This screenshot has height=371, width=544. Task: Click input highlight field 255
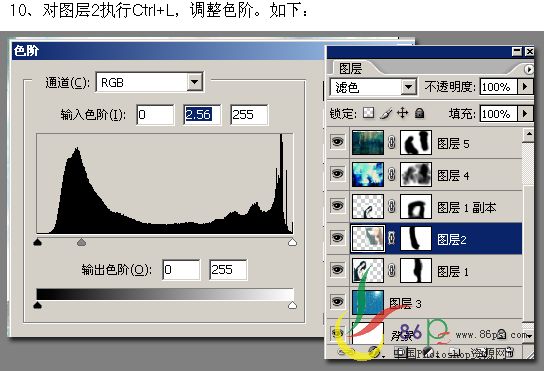249,115
